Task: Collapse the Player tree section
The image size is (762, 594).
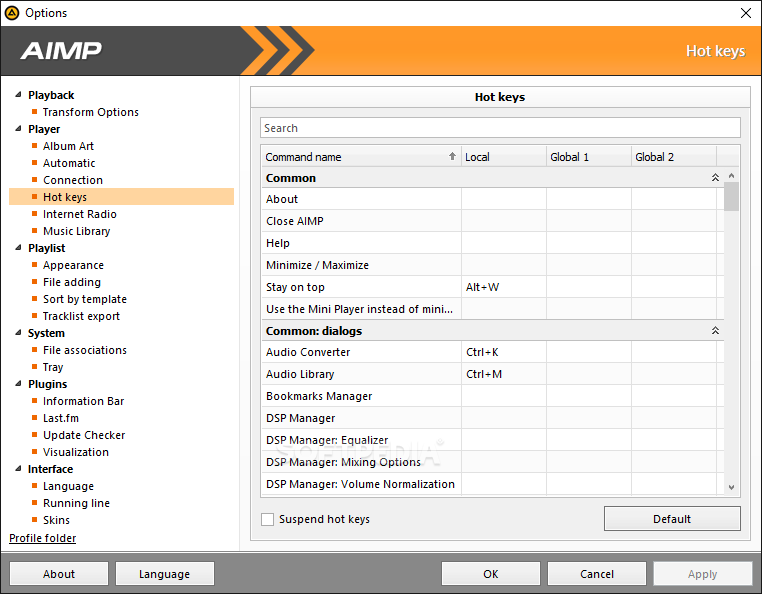Action: 18,128
